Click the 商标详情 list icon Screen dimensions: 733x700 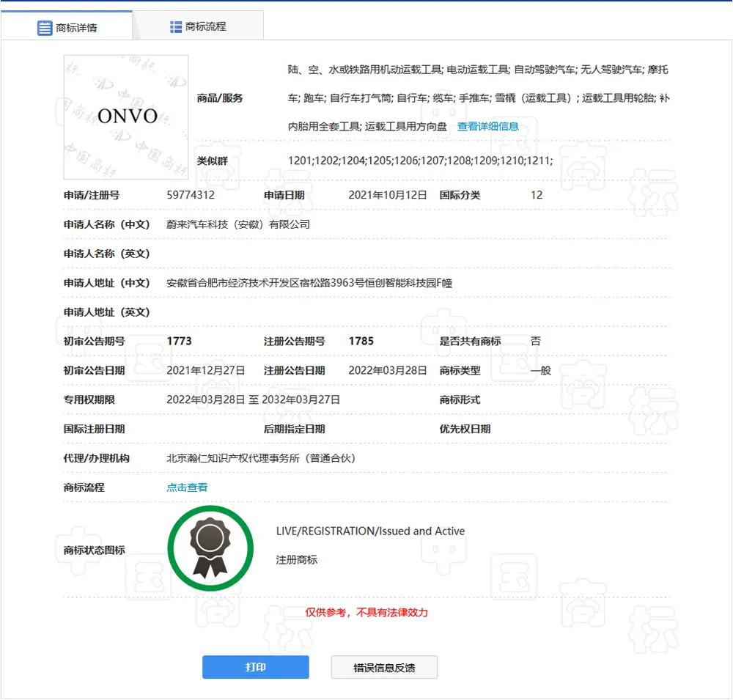coord(45,28)
